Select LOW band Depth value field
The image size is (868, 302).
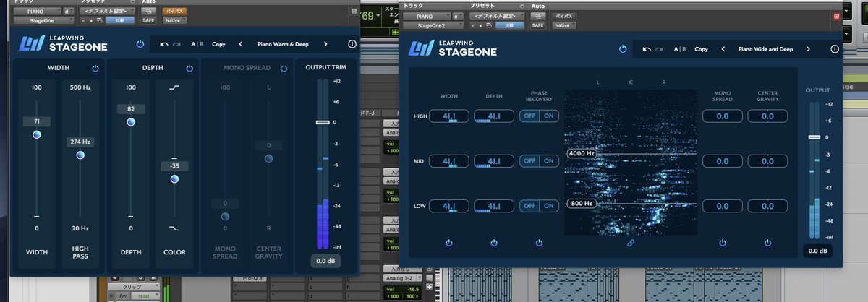[x=494, y=206]
